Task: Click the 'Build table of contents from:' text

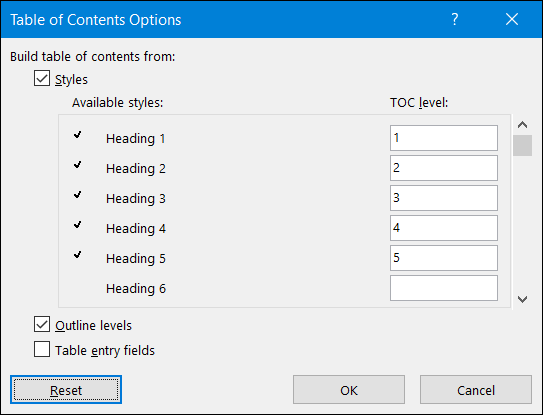Action: pyautogui.click(x=92, y=56)
